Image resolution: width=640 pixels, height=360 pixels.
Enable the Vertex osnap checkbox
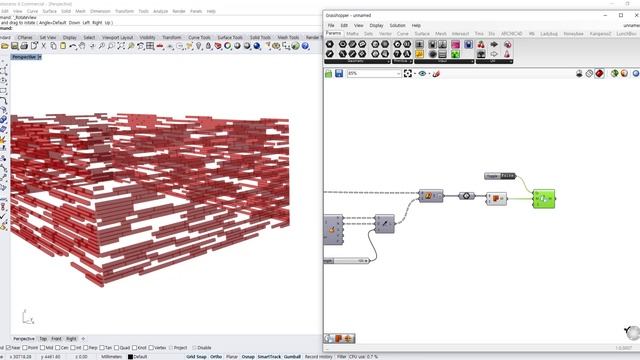(x=151, y=348)
